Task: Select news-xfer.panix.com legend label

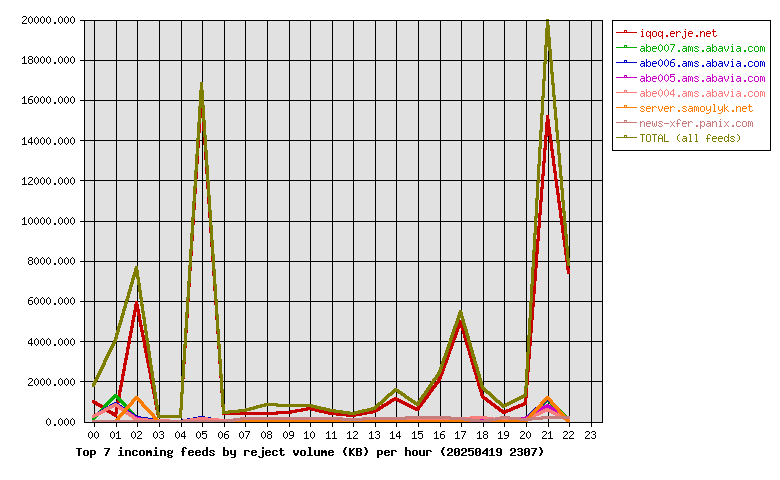Action: (696, 123)
